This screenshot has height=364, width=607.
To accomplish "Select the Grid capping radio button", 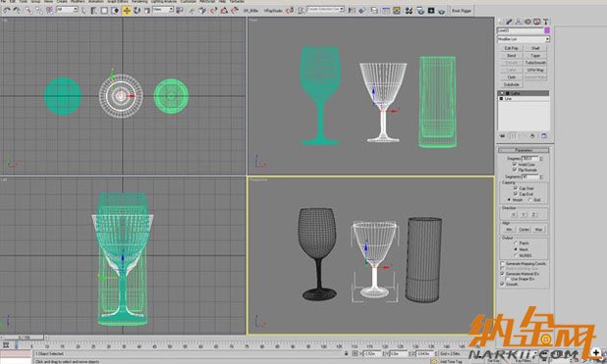I will (x=530, y=200).
